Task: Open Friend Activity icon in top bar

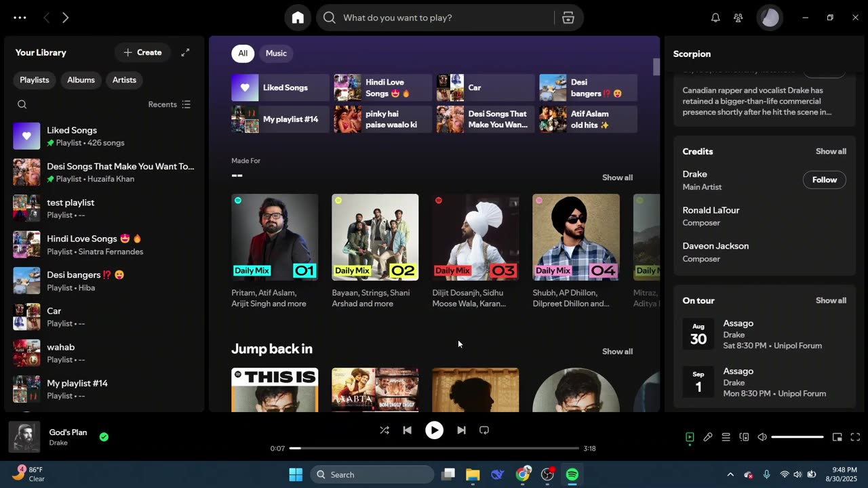Action: pos(738,18)
